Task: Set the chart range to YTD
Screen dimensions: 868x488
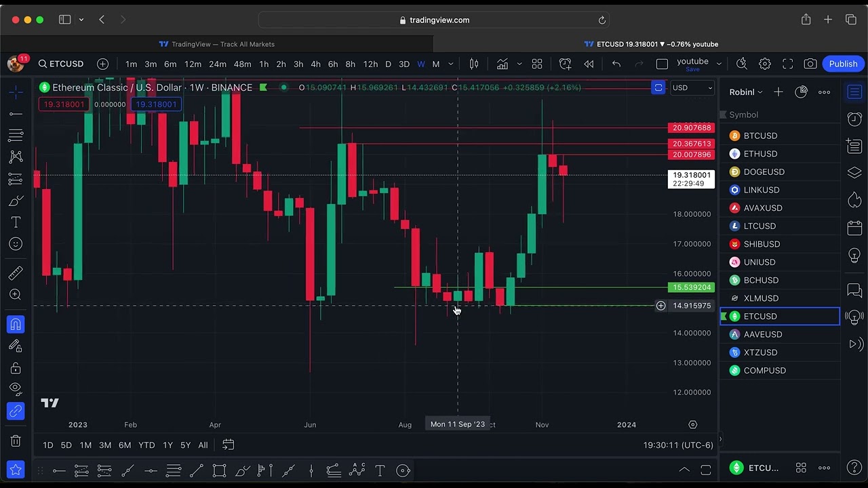Action: [146, 445]
